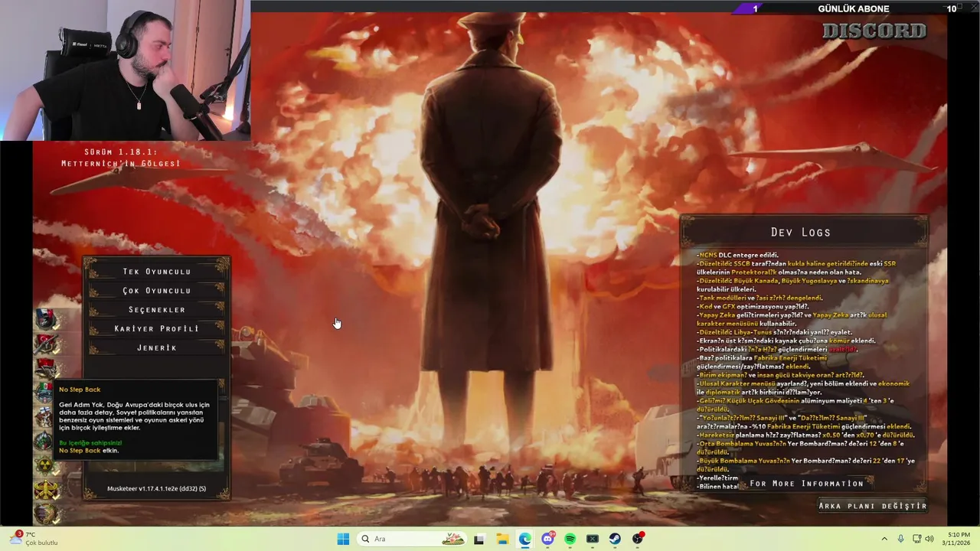
Task: Click the microphone tray icon
Action: pyautogui.click(x=900, y=539)
